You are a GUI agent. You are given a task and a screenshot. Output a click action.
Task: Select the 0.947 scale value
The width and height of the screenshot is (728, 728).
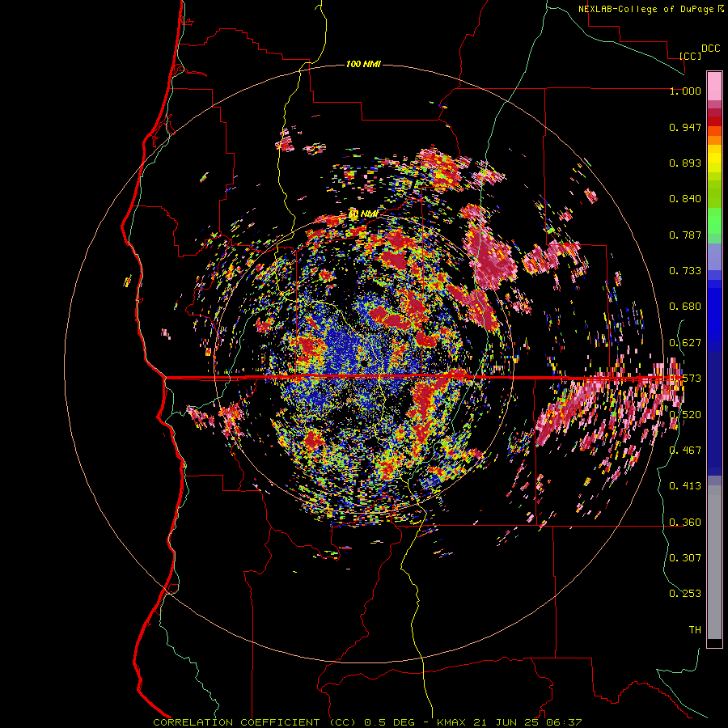coord(685,127)
